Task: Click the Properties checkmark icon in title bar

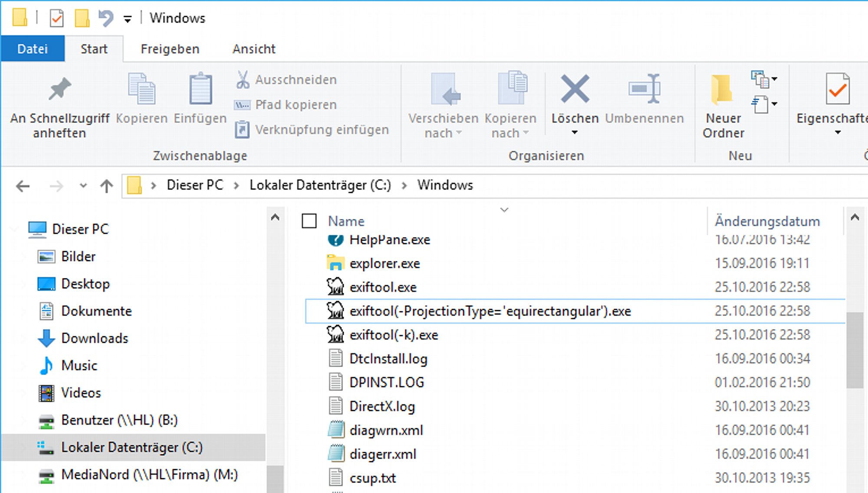Action: pyautogui.click(x=57, y=18)
